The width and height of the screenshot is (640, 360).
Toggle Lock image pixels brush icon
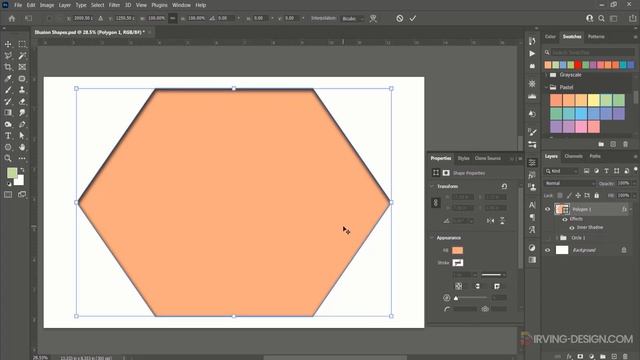[x=569, y=196]
